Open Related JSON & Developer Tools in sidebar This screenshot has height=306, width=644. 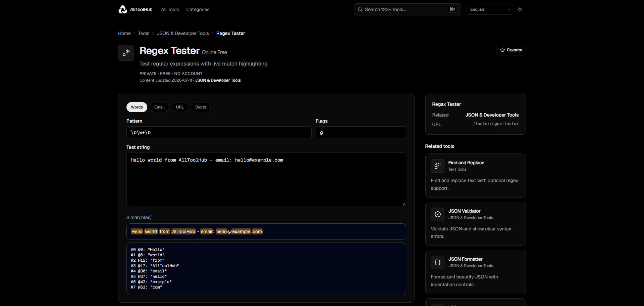click(492, 115)
